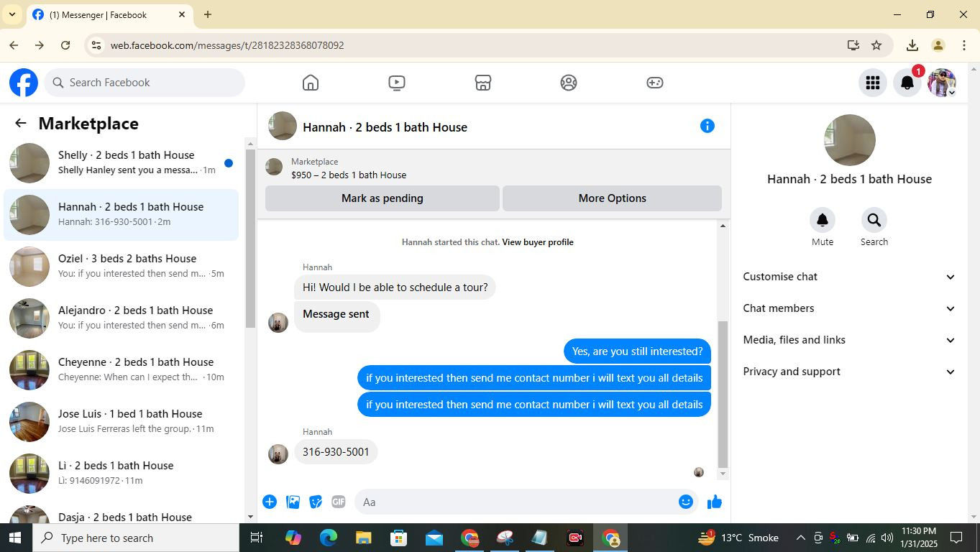
Task: Open conversation information icon
Action: click(707, 126)
